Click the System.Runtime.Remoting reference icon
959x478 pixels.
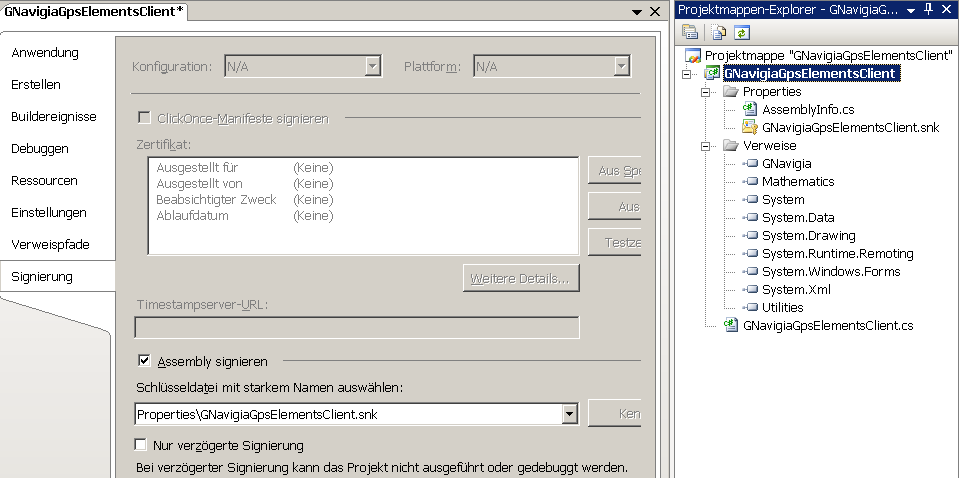750,254
